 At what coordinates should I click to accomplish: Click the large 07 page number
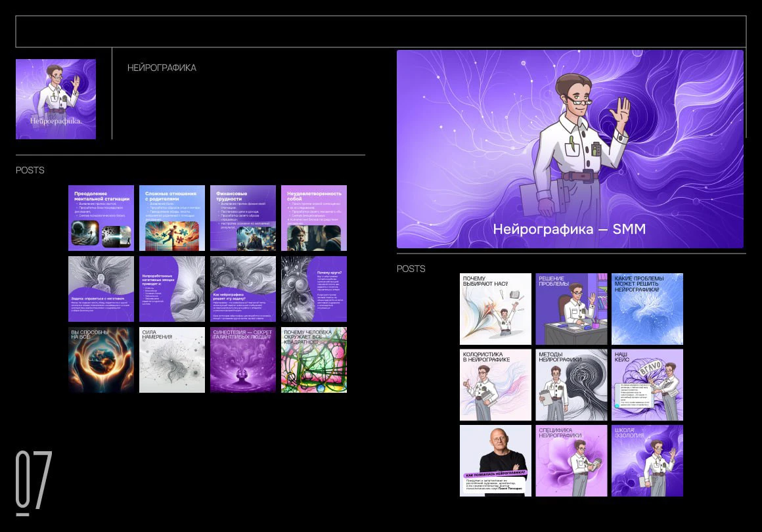pos(34,481)
